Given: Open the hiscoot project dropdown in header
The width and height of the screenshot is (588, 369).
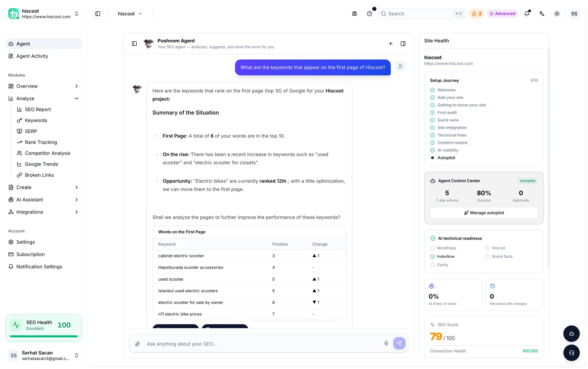Looking at the screenshot, I should tap(130, 14).
